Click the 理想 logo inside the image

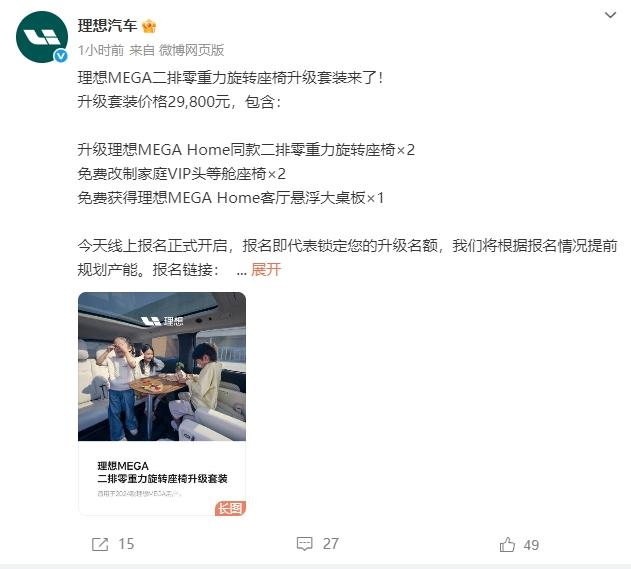pos(162,321)
